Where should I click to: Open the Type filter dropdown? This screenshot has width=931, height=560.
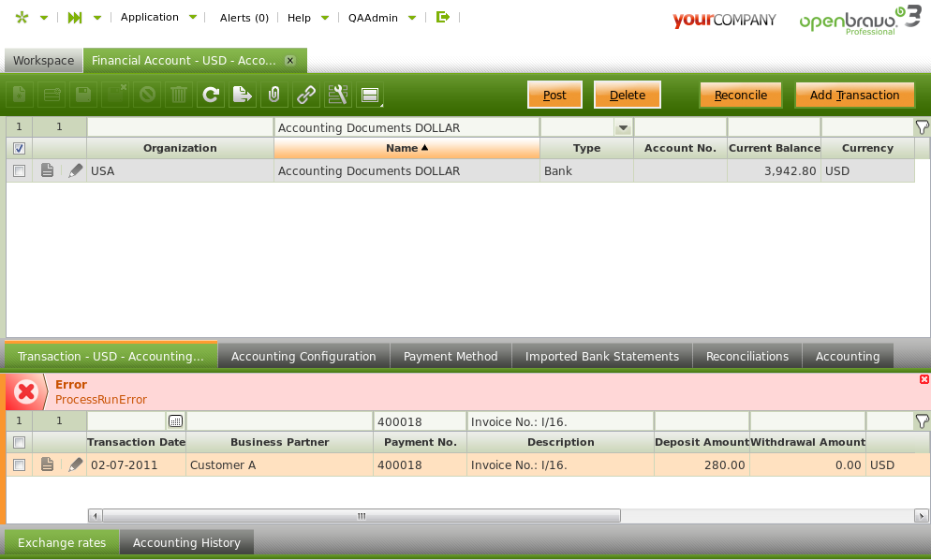pyautogui.click(x=623, y=127)
